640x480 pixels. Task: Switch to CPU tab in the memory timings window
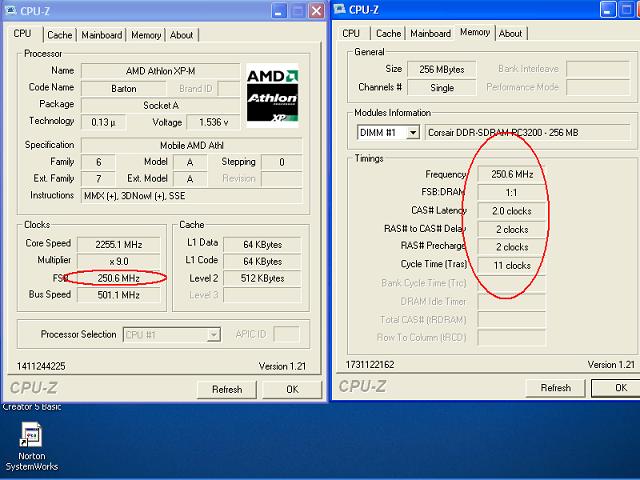tap(351, 34)
